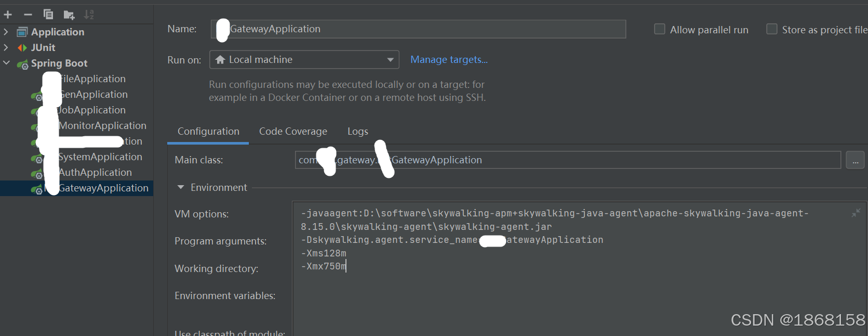Toggle Store as project file checkbox
The height and width of the screenshot is (336, 868).
coord(772,29)
